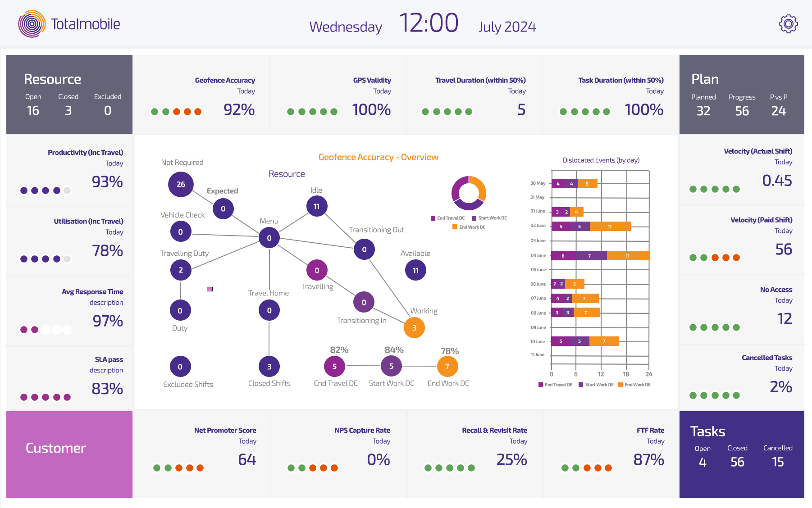812x508 pixels.
Task: Click the End Travel DE node circle
Action: (x=334, y=367)
